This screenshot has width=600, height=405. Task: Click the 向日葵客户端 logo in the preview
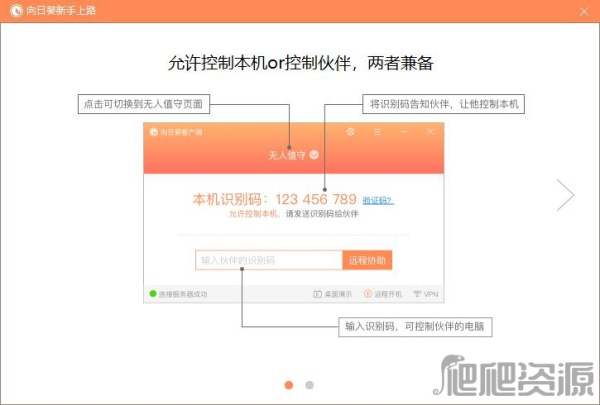click(154, 132)
